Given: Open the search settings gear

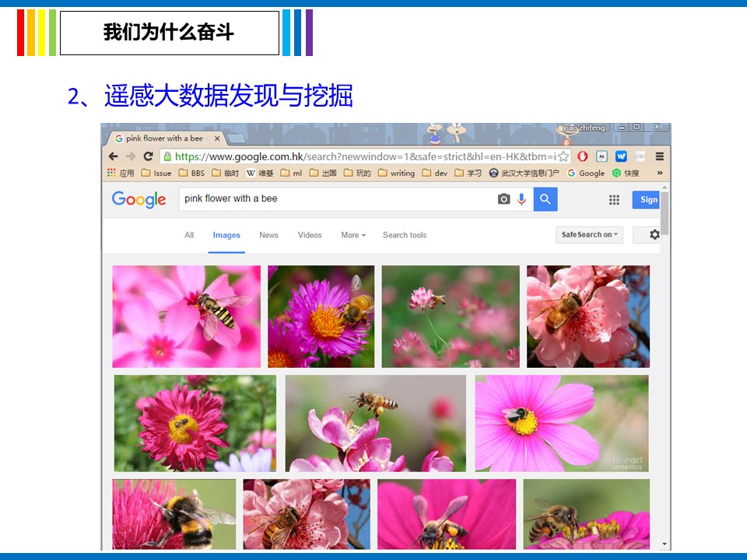Looking at the screenshot, I should (654, 235).
